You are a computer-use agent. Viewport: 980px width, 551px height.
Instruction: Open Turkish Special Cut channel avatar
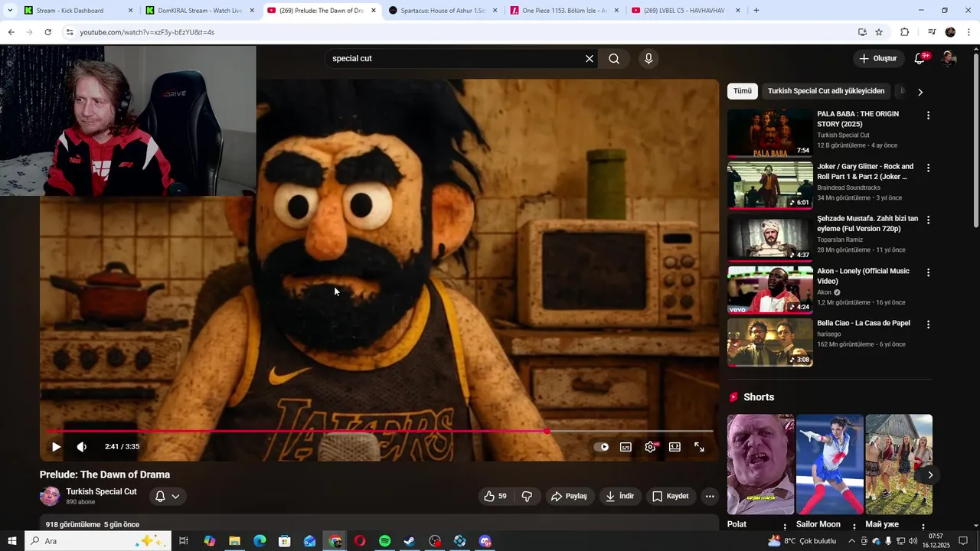click(x=50, y=497)
